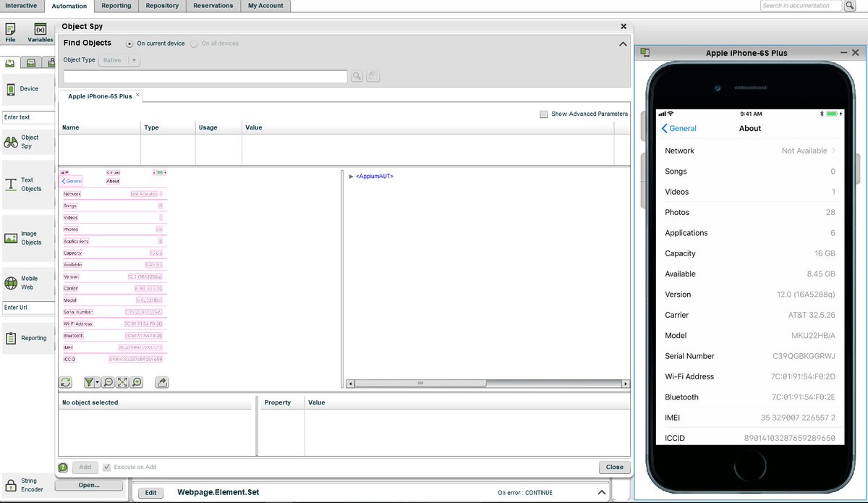Viewport: 868px width, 503px height.
Task: Select the Device tool in sidebar
Action: pos(28,89)
